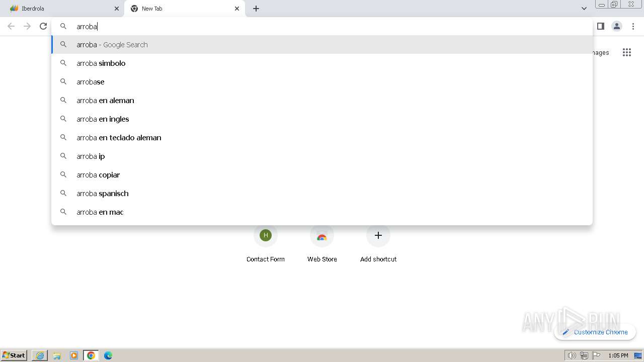644x362 pixels.
Task: Click the network icon in system tray
Action: (x=584, y=355)
